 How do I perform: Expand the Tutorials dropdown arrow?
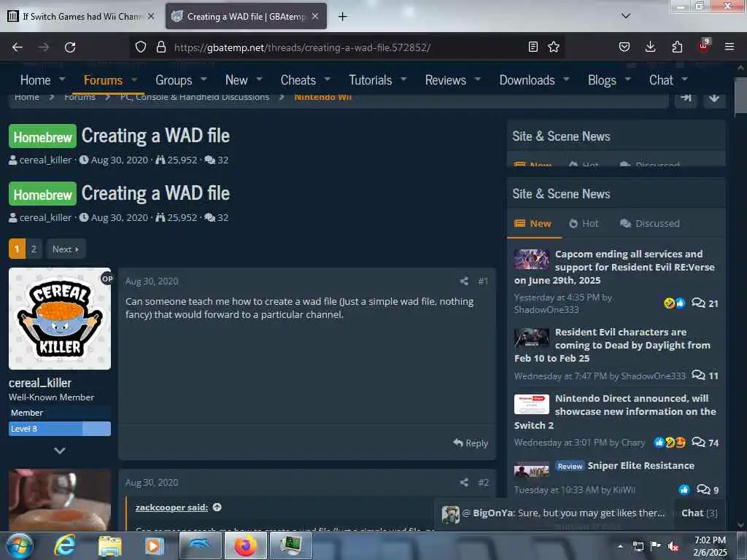[404, 79]
